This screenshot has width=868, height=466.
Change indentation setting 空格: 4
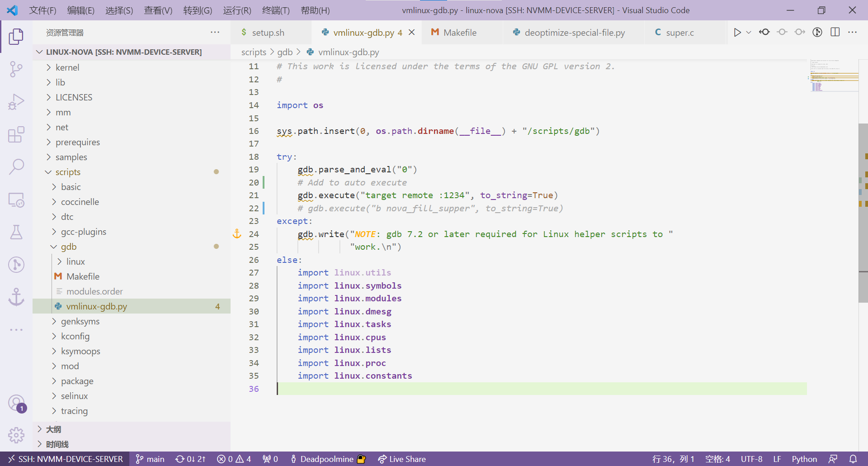click(717, 459)
